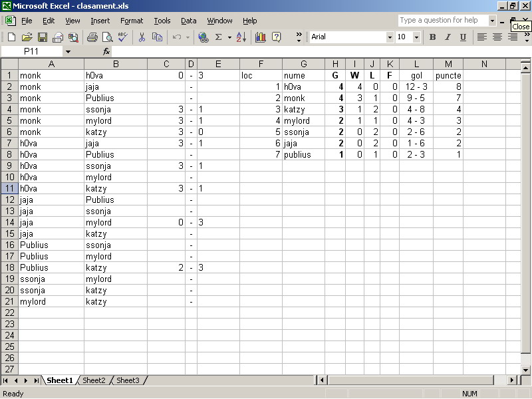This screenshot has width=532, height=399.
Task: Click the Excel workbook icon beside File
Action: coord(10,21)
